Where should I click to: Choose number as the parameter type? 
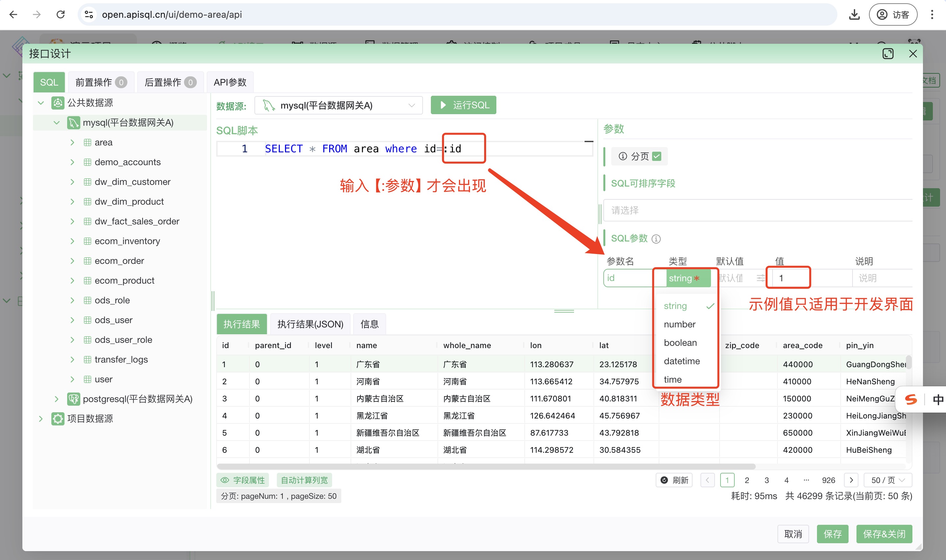679,324
